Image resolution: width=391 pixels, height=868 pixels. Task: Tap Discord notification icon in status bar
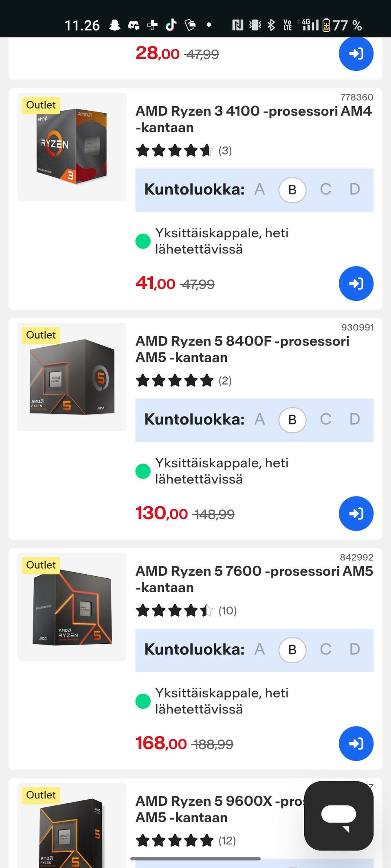(x=134, y=25)
